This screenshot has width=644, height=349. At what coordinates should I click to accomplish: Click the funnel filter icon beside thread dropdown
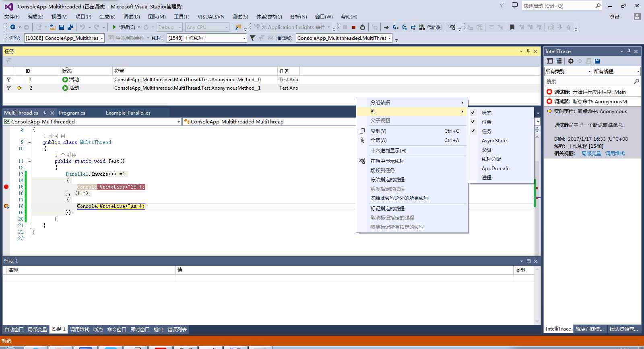coord(252,38)
